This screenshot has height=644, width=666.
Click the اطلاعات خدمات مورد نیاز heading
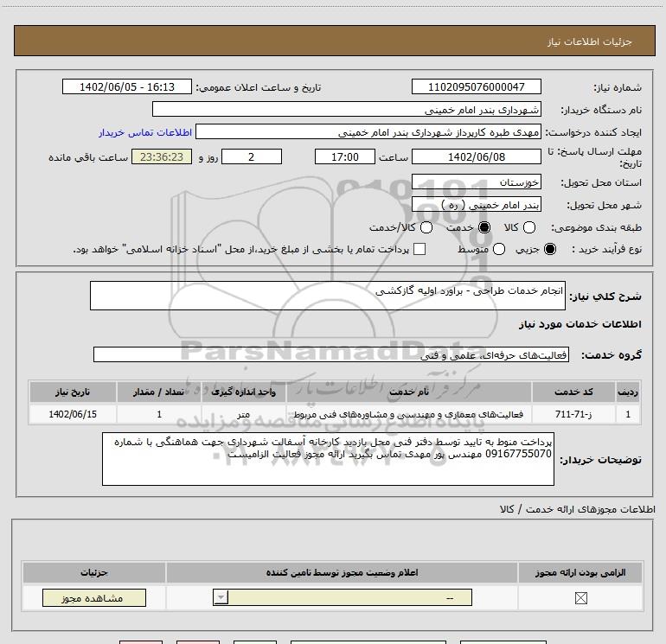tap(580, 324)
